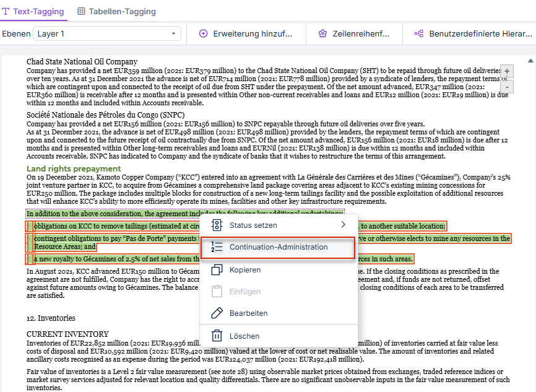This screenshot has height=392, width=536.
Task: Choose Bearbeiten from the context menu
Action: click(x=279, y=313)
